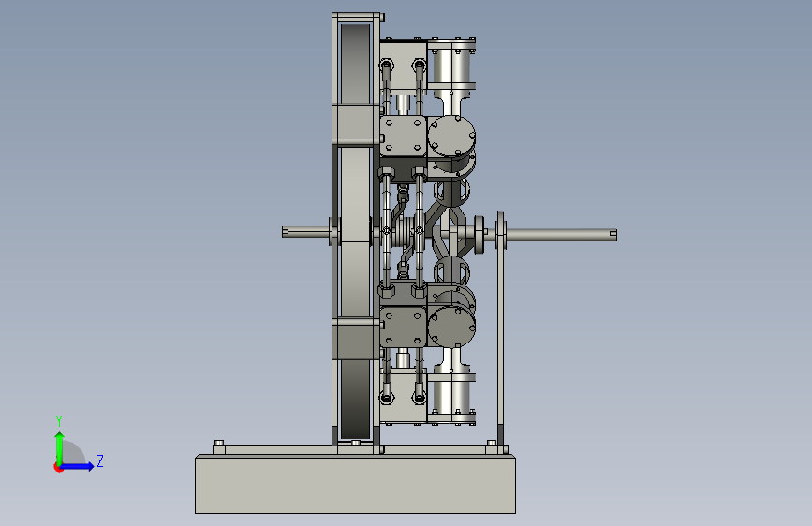Select the upper square four-bolt block

point(403,136)
